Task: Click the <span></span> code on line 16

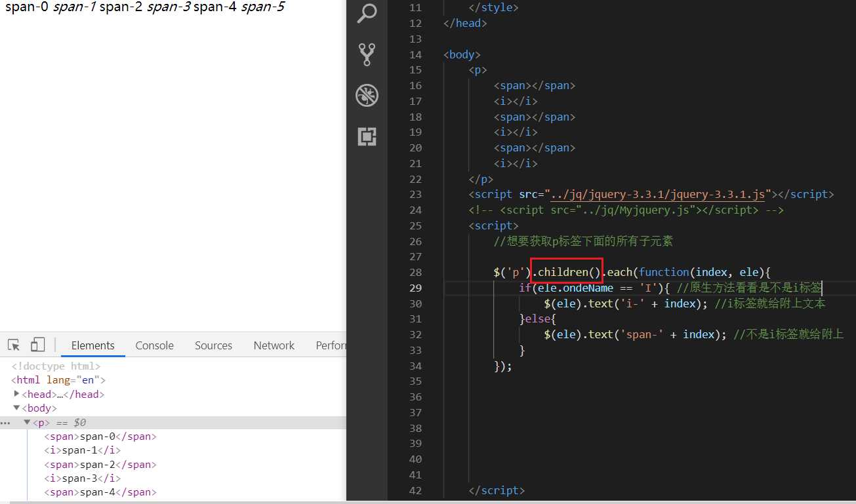Action: (535, 85)
